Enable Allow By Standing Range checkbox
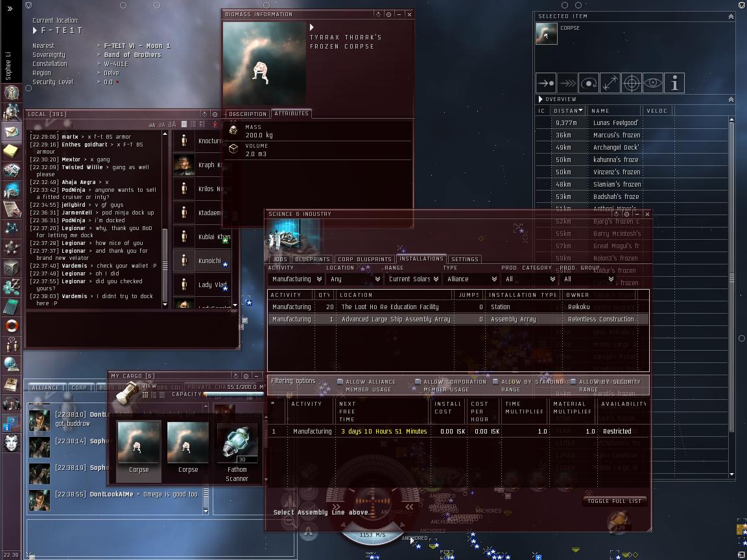The width and height of the screenshot is (747, 560). tap(495, 381)
